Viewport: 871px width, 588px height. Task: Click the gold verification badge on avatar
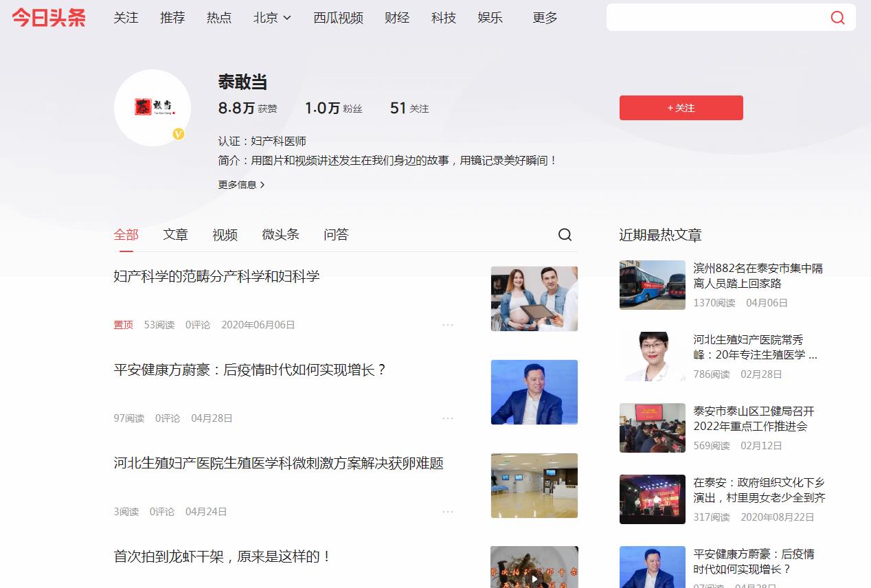pos(179,134)
